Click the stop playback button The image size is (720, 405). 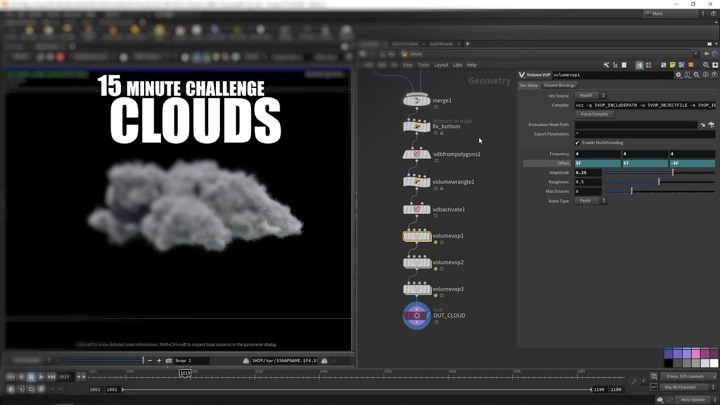point(31,377)
